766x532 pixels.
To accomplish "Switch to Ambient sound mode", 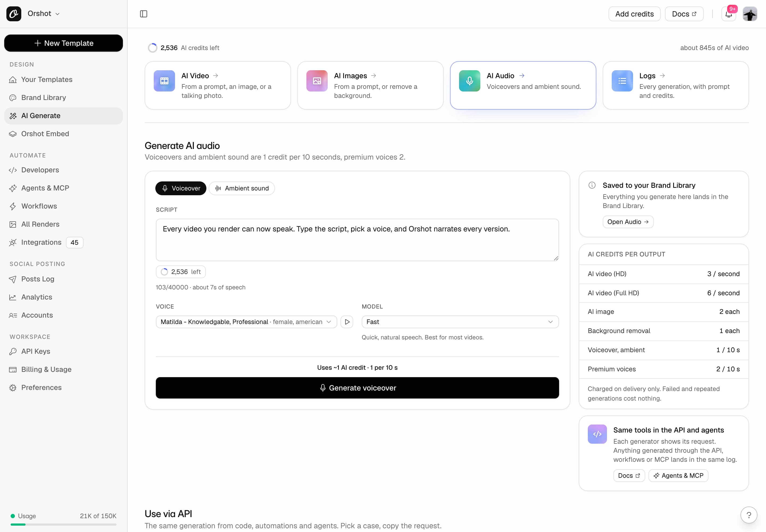I will pyautogui.click(x=242, y=188).
